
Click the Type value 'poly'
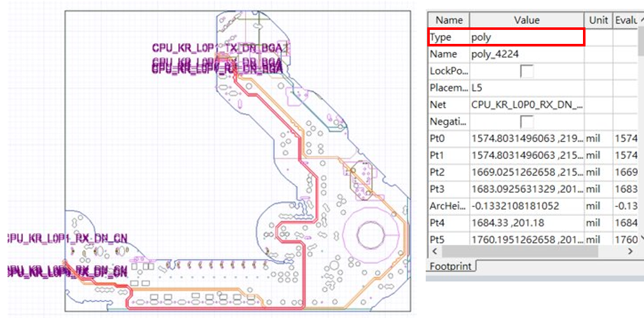pos(481,38)
